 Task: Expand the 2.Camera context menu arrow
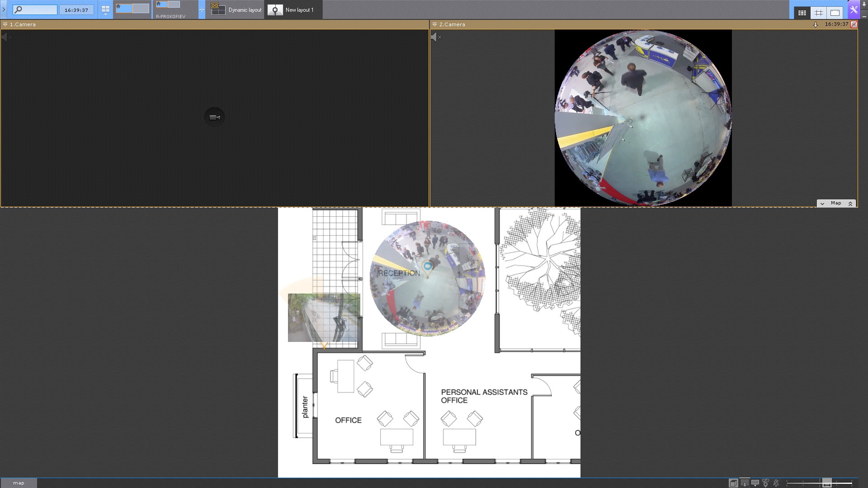[x=434, y=24]
